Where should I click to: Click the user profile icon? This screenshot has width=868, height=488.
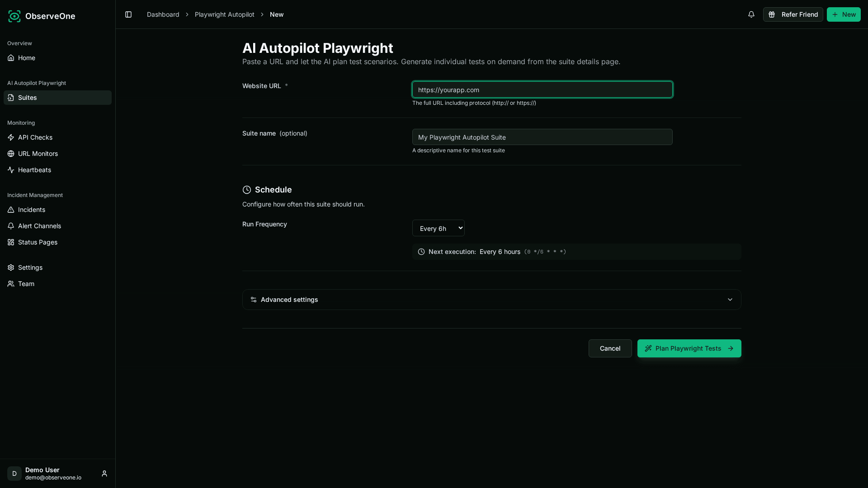tap(104, 474)
